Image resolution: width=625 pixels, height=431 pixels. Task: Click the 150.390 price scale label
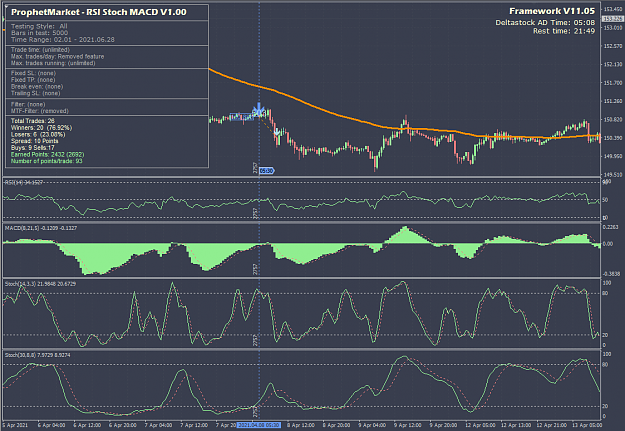pyautogui.click(x=613, y=138)
